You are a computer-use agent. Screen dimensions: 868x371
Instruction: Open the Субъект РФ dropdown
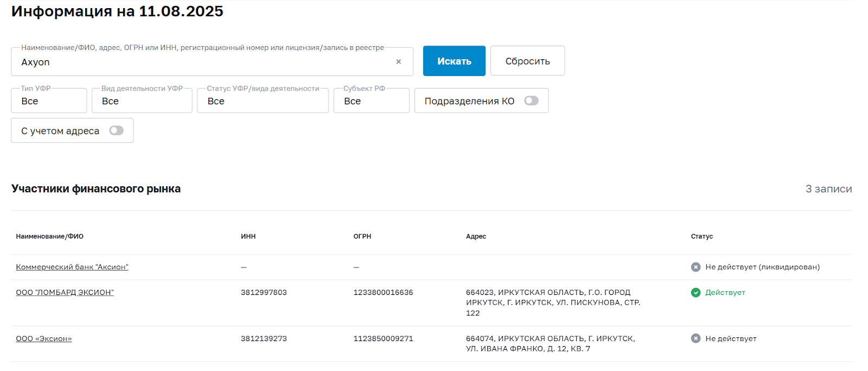tap(372, 100)
